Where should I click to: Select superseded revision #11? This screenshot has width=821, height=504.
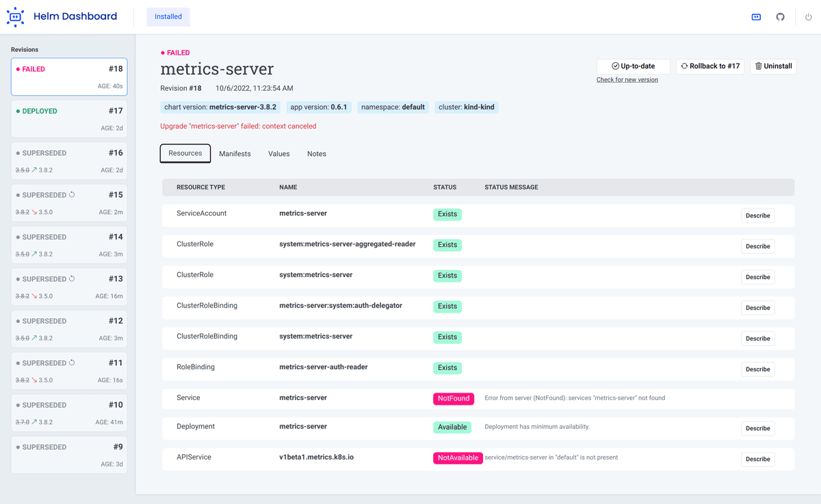pos(69,371)
